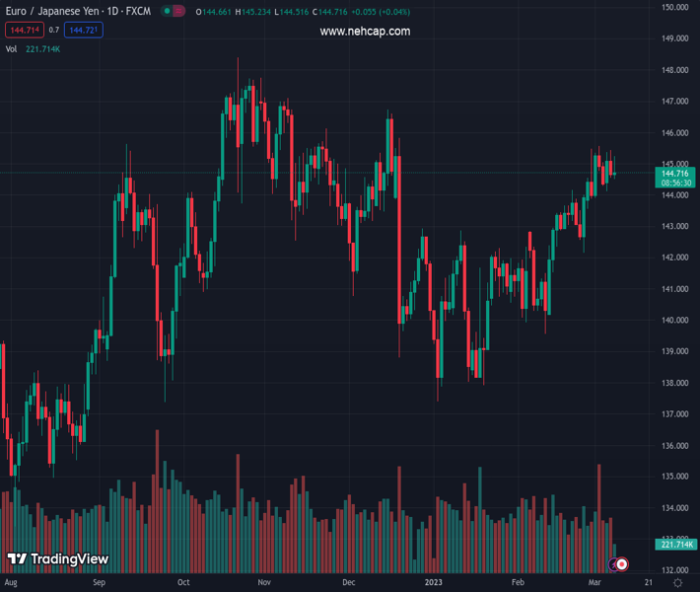Click the red Japan economic event marker
Screen dimensions: 700x592
(x=622, y=564)
